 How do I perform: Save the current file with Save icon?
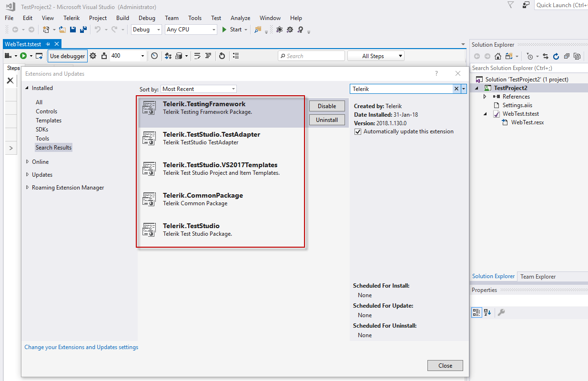[73, 30]
